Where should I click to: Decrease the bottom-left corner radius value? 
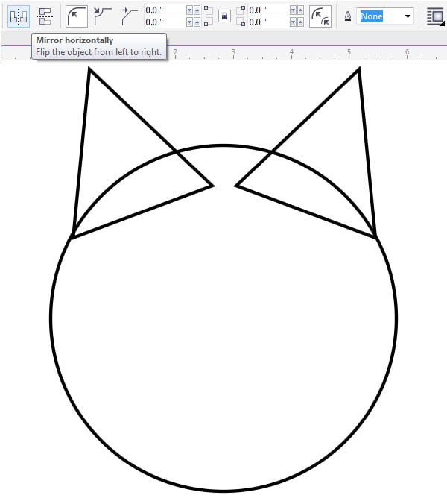[189, 22]
